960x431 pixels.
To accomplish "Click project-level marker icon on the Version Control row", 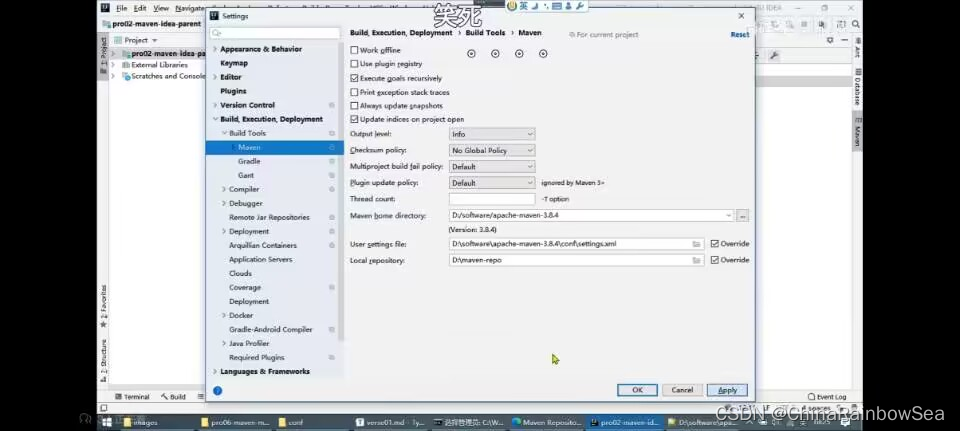I will (332, 105).
